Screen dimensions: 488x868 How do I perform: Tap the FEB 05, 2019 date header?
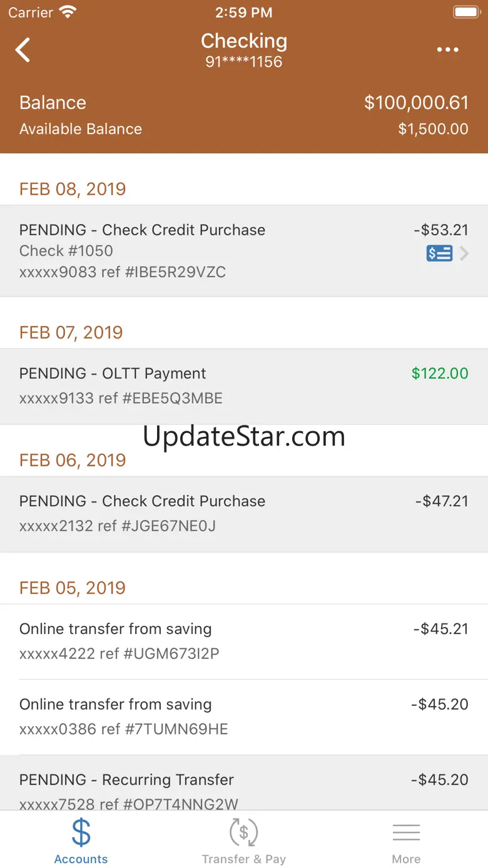click(73, 588)
